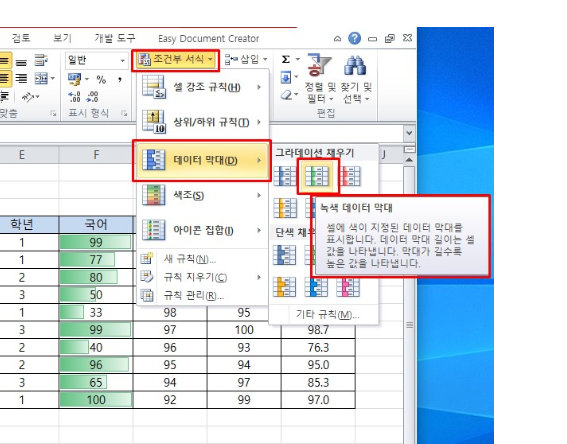
Task: Click the wrap text icon
Action: coord(41,60)
